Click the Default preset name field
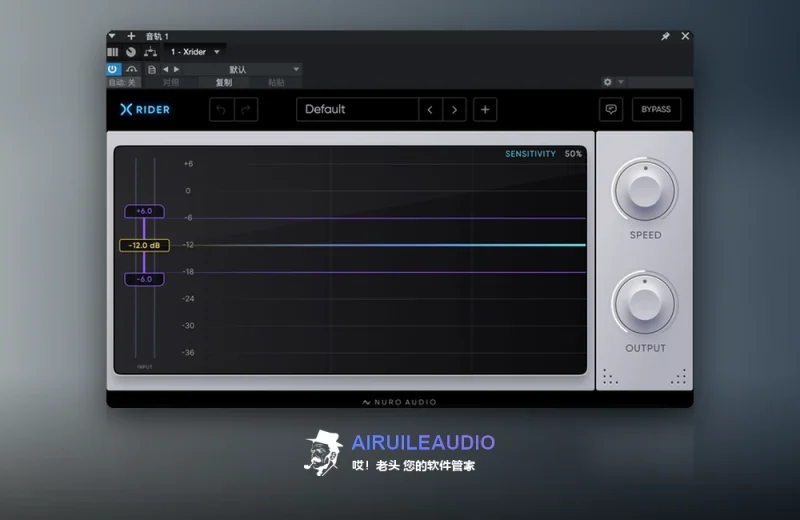800x520 pixels. (x=358, y=109)
